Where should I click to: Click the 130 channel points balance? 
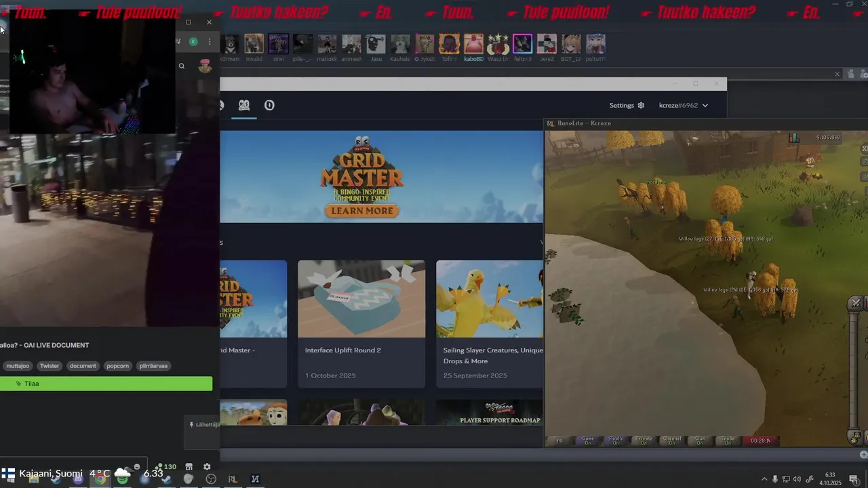(x=166, y=466)
